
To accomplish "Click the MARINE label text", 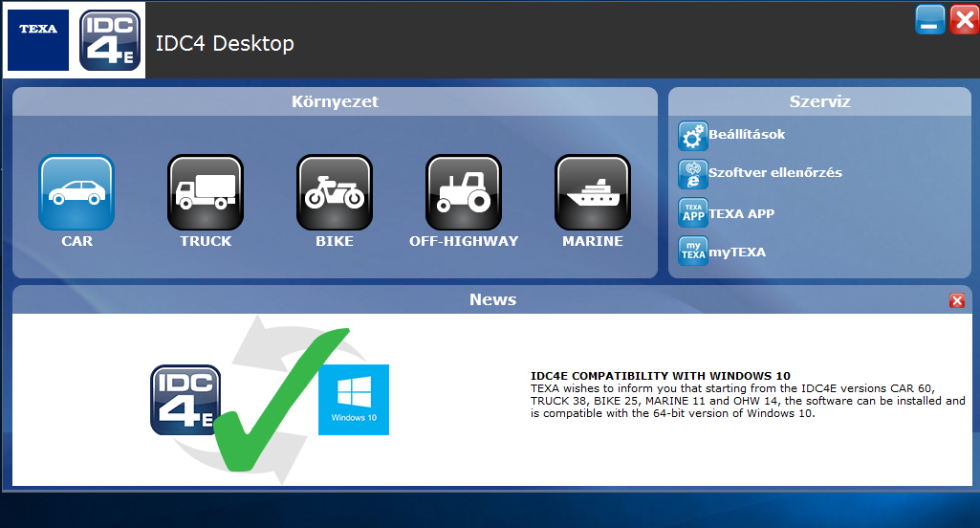I will click(593, 241).
